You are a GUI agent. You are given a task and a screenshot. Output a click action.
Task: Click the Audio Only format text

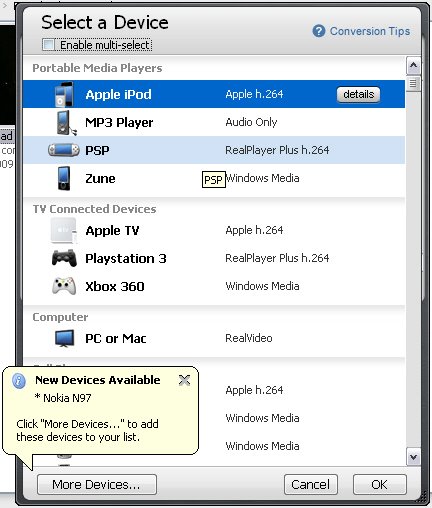tap(251, 122)
